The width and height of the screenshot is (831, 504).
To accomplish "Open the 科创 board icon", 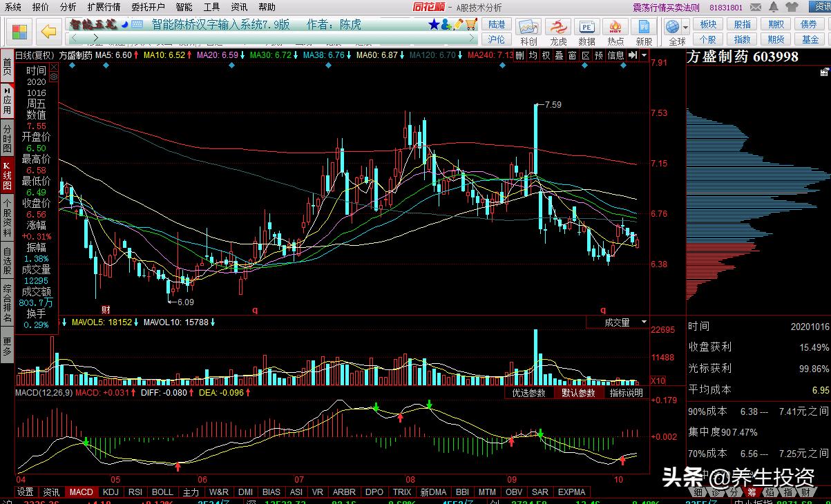I will [528, 32].
